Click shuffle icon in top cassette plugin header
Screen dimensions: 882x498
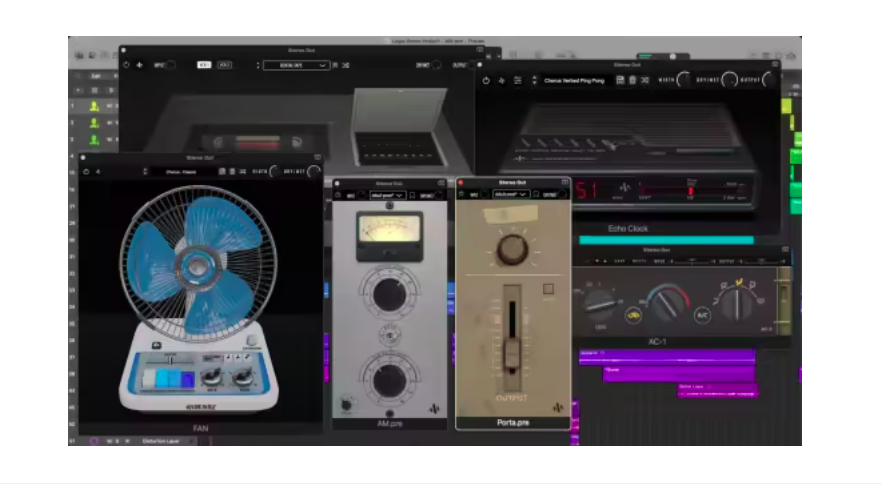346,65
